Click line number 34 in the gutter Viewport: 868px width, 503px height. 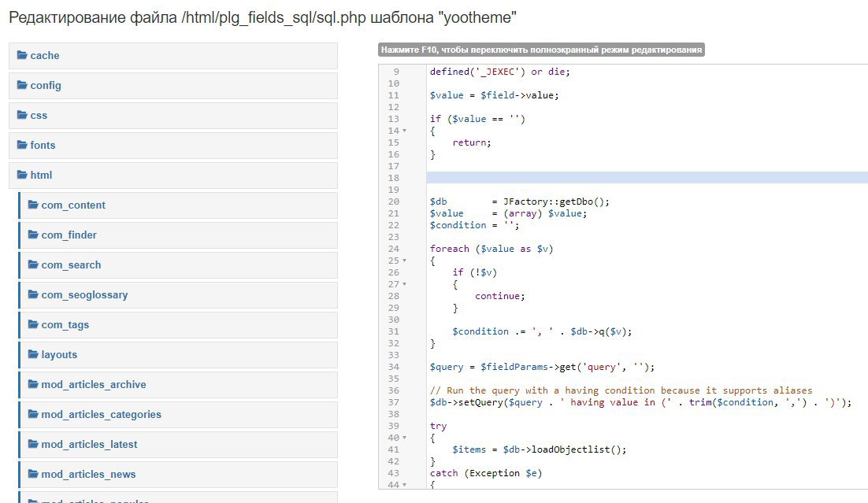click(x=393, y=366)
